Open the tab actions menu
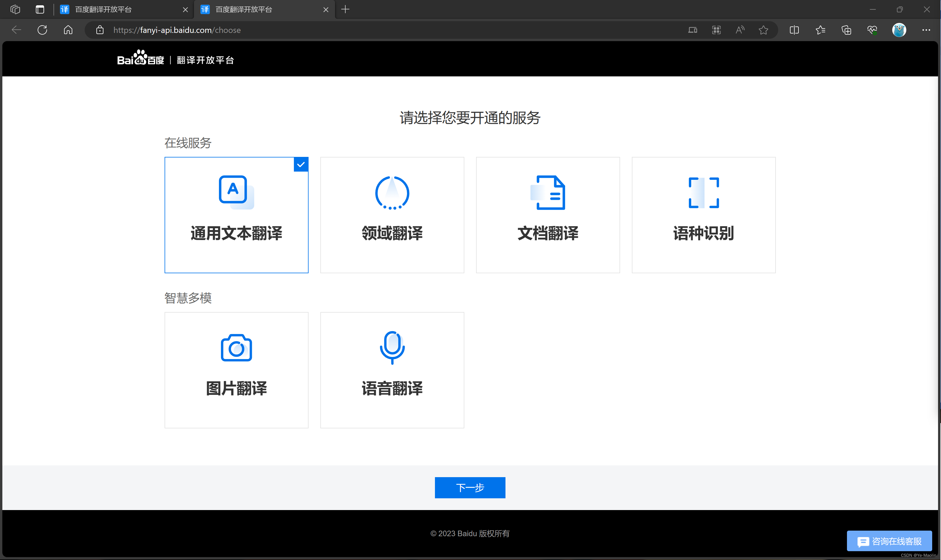 [x=40, y=9]
